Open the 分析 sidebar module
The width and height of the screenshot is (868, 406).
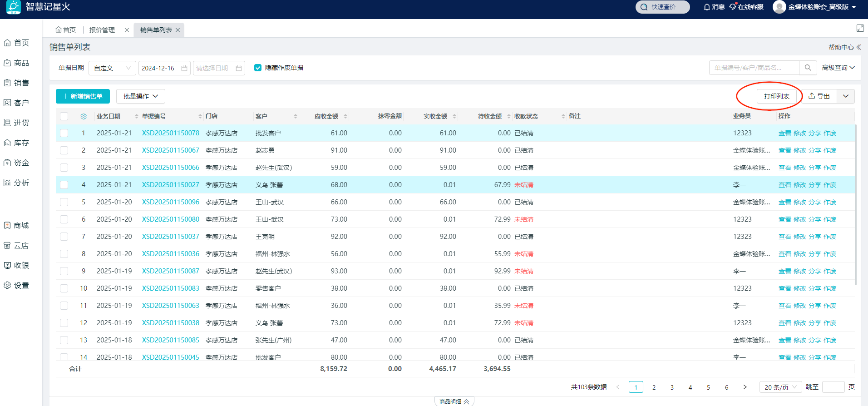17,183
